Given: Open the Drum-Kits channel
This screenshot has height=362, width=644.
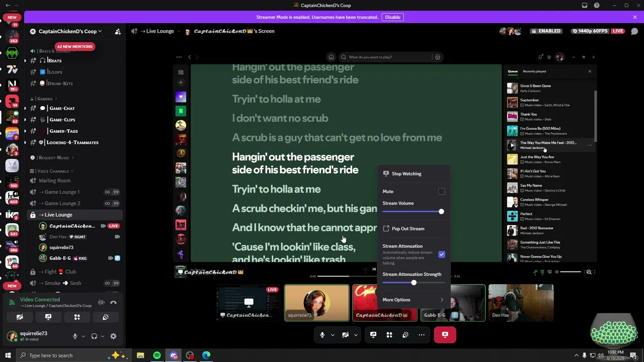Looking at the screenshot, I should coord(74,83).
